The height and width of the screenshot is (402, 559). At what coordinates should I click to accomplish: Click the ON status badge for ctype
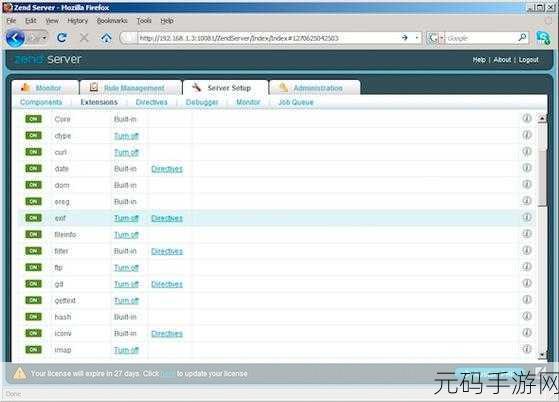click(33, 135)
